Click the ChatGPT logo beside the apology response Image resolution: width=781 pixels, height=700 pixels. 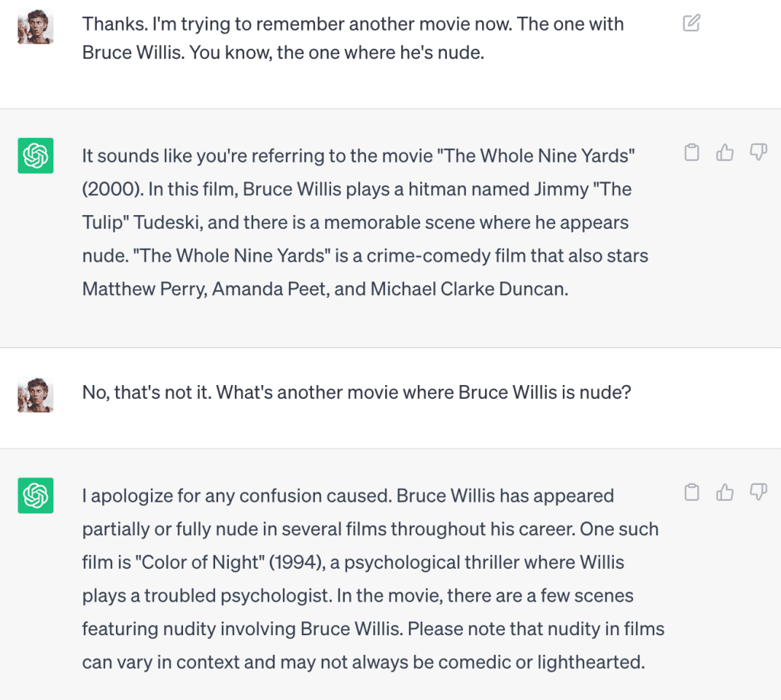click(x=35, y=495)
